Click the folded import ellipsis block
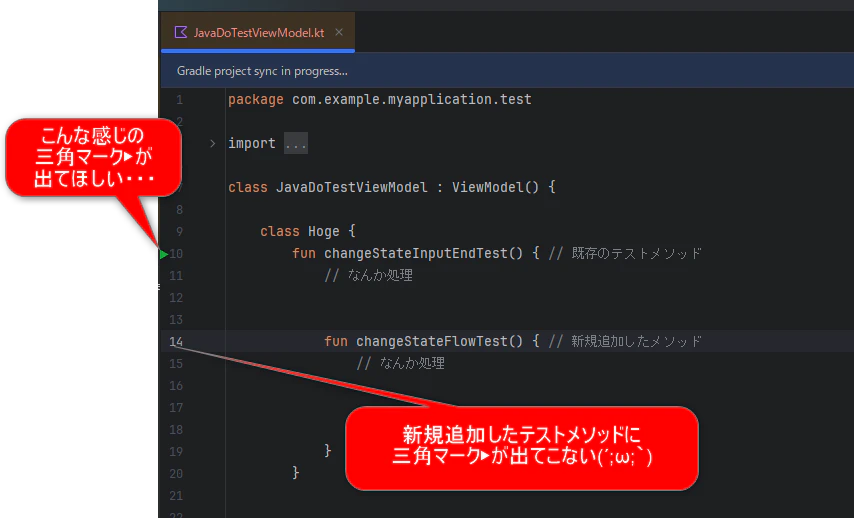The width and height of the screenshot is (854, 518). pyautogui.click(x=296, y=143)
